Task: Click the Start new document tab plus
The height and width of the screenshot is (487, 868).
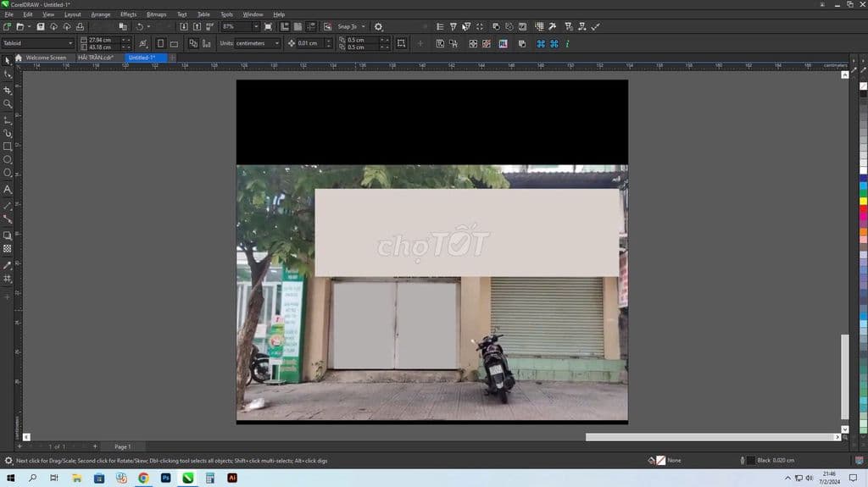Action: pos(172,58)
